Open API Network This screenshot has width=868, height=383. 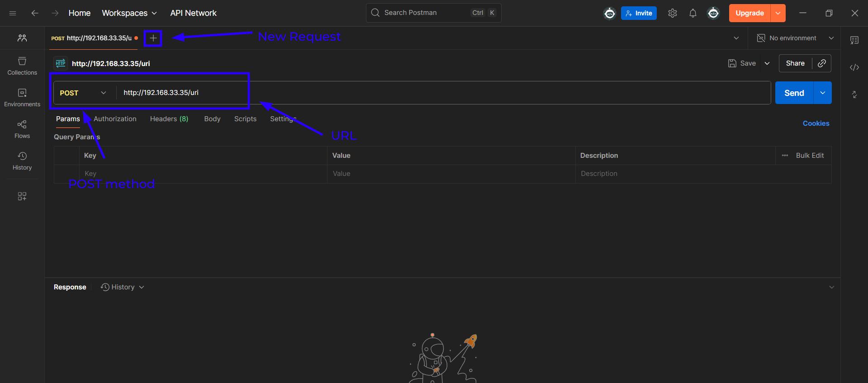pos(193,13)
